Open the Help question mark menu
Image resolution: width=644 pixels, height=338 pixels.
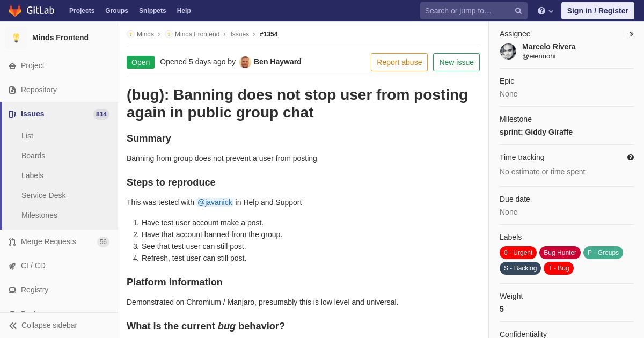tap(545, 11)
